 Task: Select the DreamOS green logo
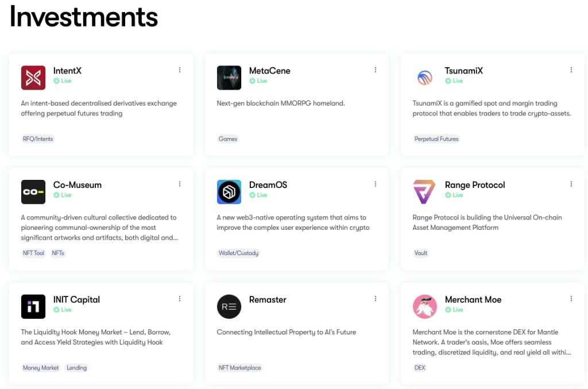pyautogui.click(x=229, y=192)
